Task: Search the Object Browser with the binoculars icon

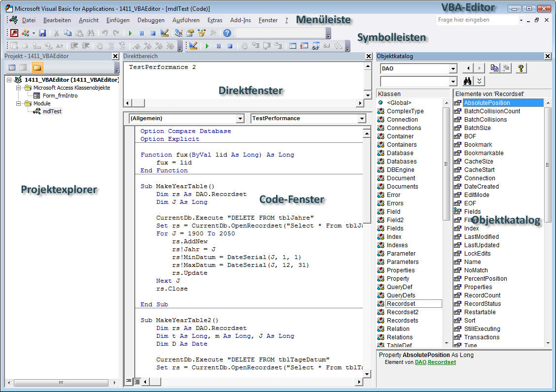Action: pos(466,80)
